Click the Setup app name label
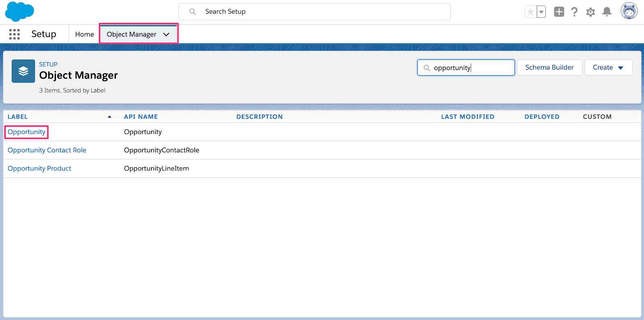The image size is (644, 320). tap(44, 34)
